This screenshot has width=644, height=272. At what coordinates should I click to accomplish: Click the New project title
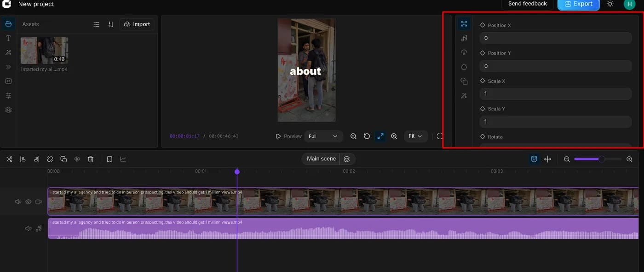pos(36,4)
